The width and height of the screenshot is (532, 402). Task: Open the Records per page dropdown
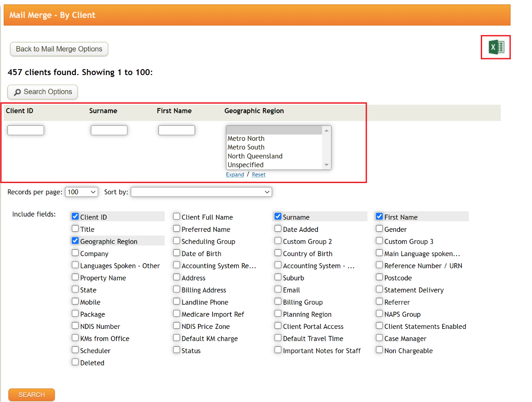81,192
